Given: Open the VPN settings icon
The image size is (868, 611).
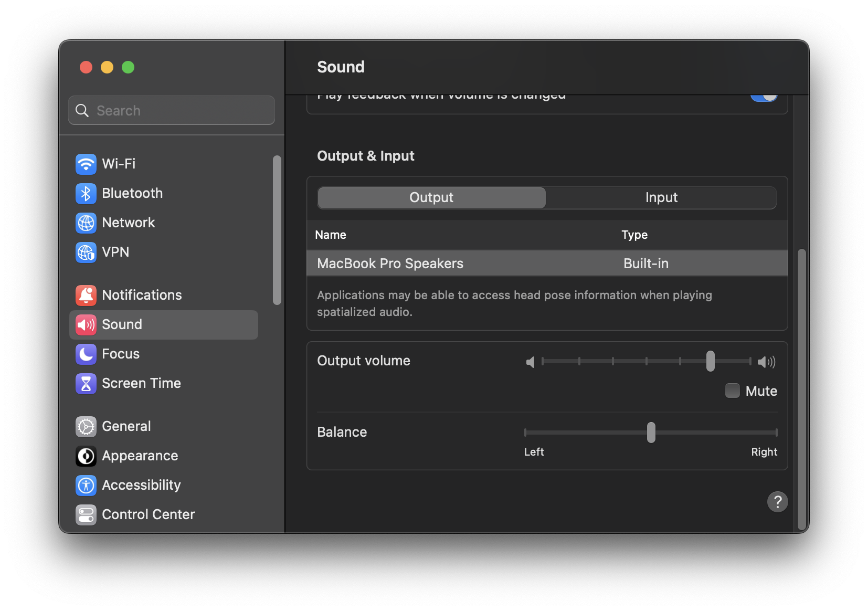Looking at the screenshot, I should point(86,252).
